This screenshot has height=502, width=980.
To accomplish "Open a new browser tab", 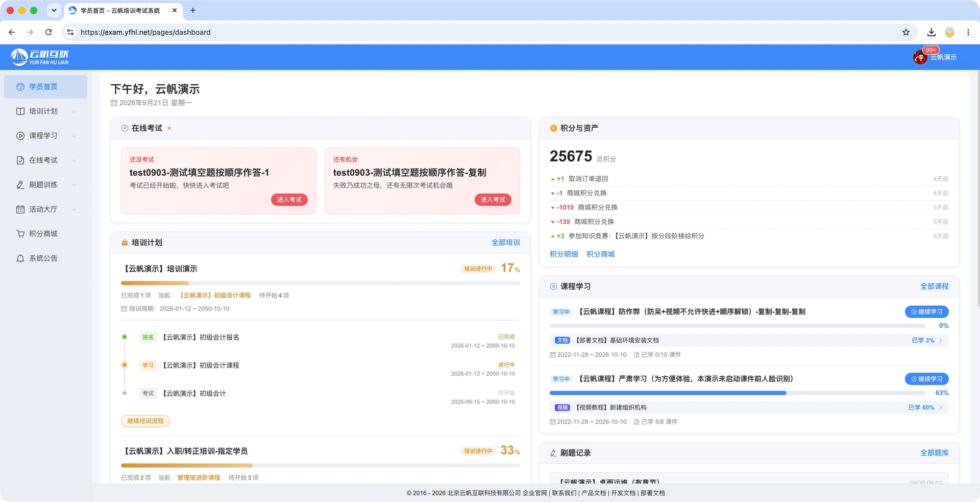I will pos(192,10).
